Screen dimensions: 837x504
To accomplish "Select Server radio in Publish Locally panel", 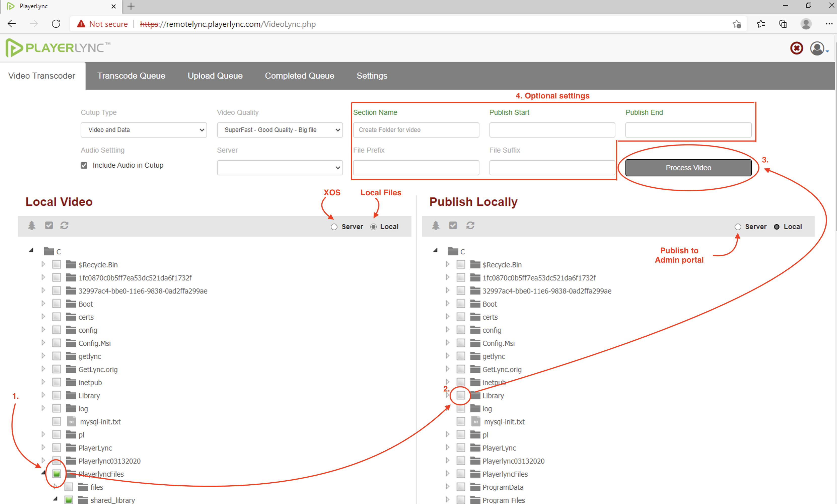I will pos(738,227).
